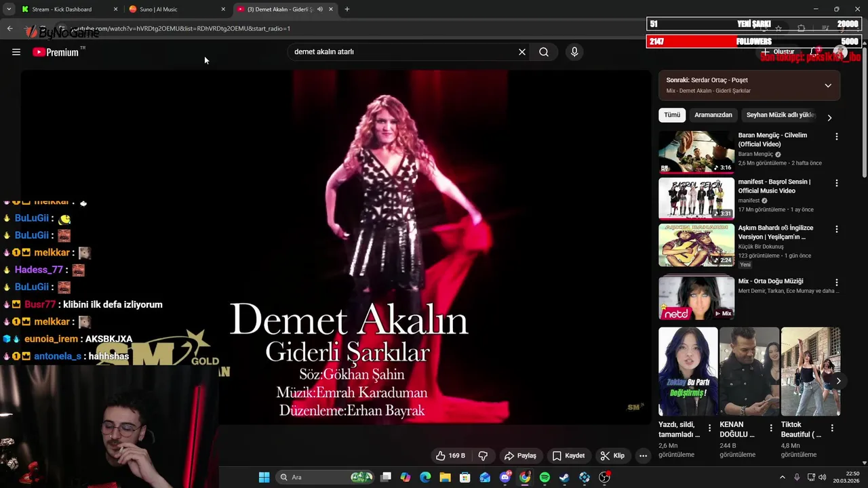Open options for the Yazdı, sildi short
Image resolution: width=868 pixels, height=488 pixels.
tap(709, 428)
